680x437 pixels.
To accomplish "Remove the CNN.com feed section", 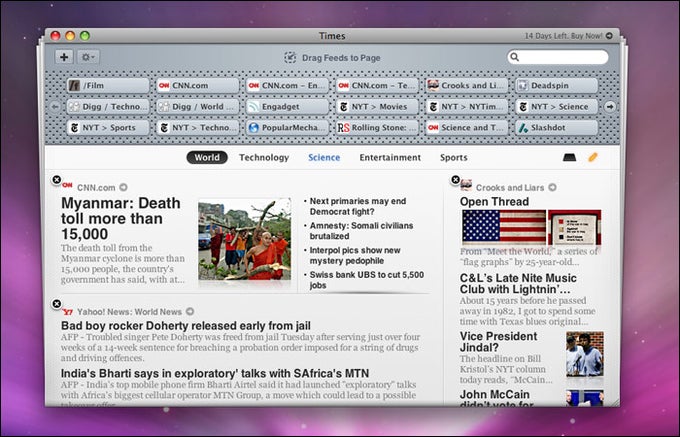I will (x=56, y=179).
